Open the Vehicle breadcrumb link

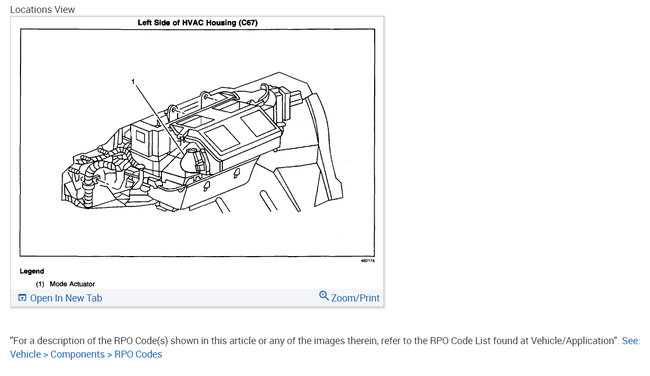[x=25, y=354]
